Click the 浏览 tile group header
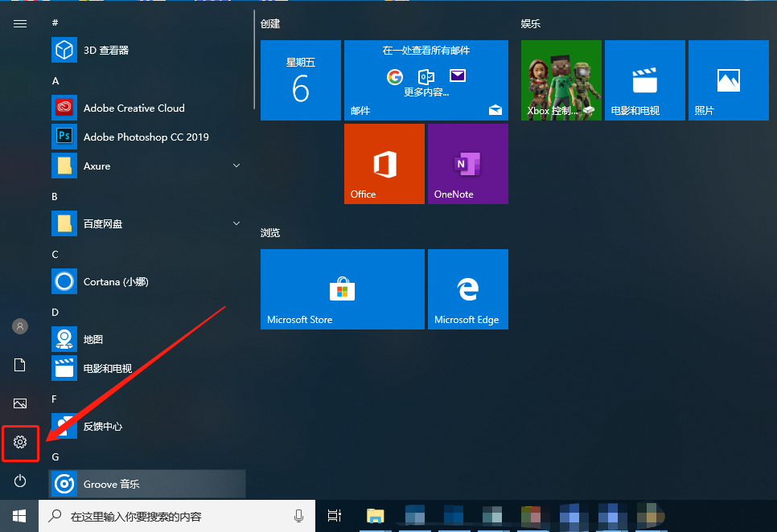The image size is (777, 532). (x=270, y=232)
